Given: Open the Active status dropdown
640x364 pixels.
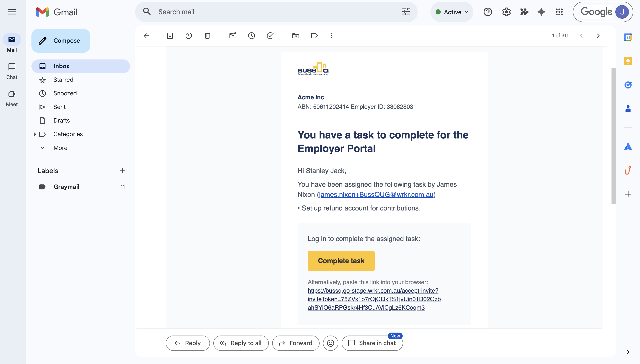Looking at the screenshot, I should [x=452, y=12].
